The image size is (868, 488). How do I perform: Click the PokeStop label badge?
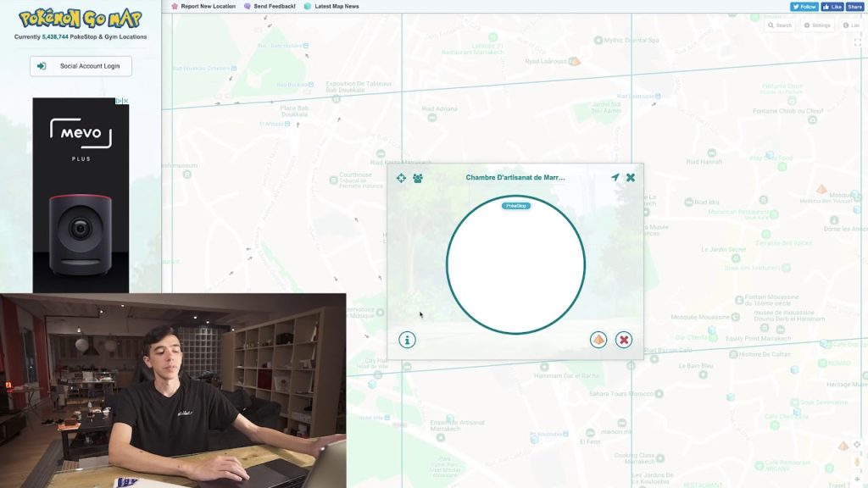515,206
